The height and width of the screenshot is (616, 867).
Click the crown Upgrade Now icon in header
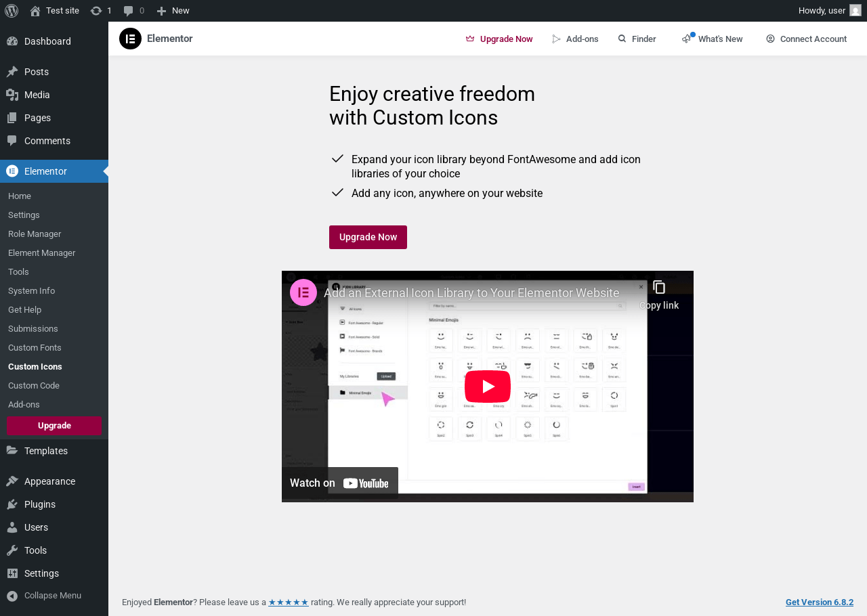click(470, 39)
